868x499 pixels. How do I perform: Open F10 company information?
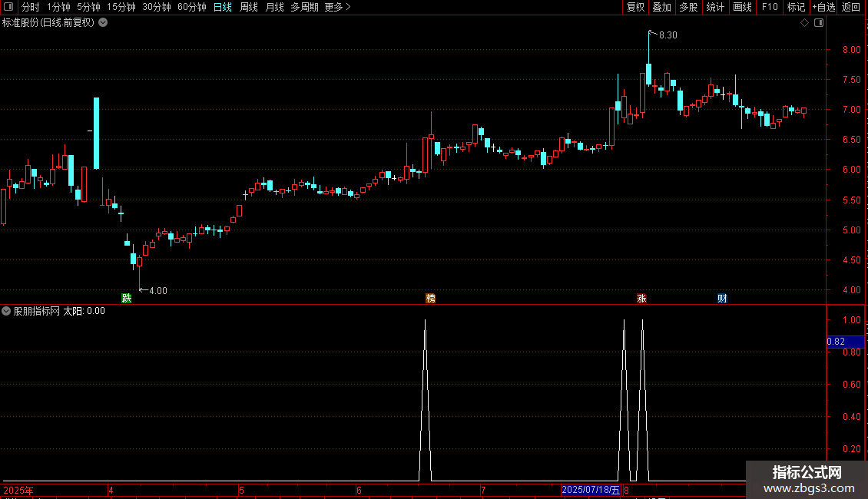click(770, 7)
